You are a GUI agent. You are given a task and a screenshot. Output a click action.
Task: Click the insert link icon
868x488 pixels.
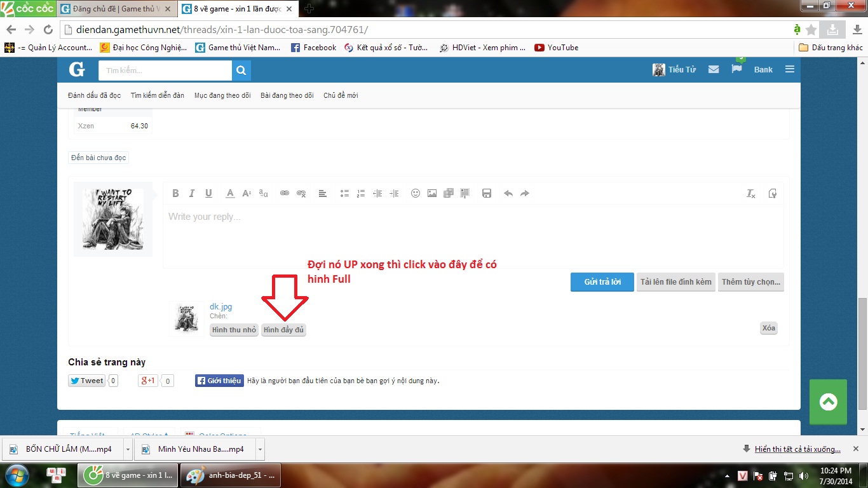click(285, 194)
